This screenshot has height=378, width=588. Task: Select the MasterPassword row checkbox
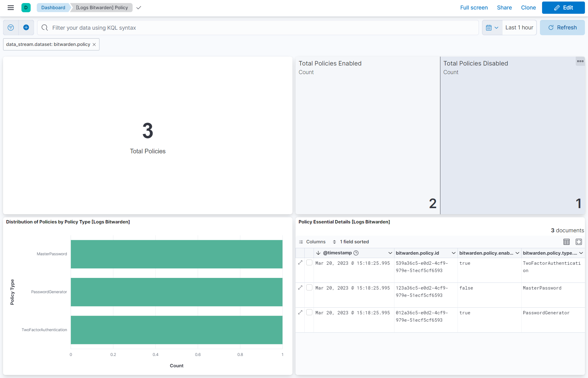click(x=309, y=287)
